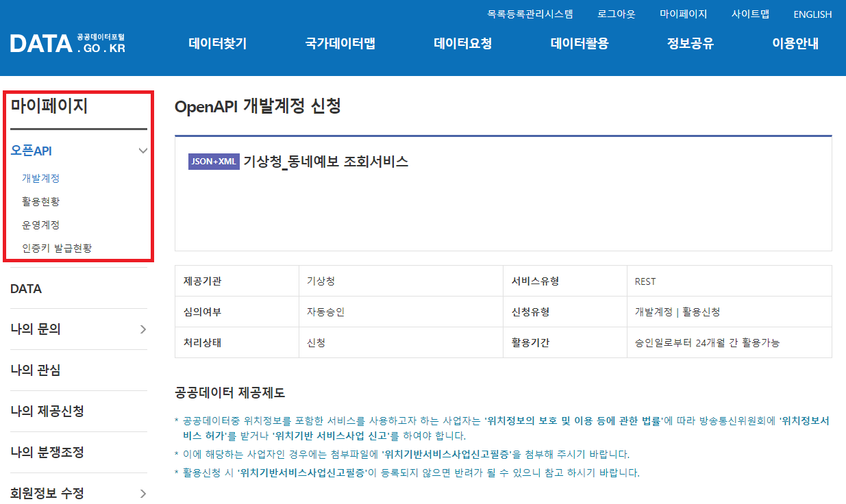The image size is (846, 504).
Task: Click the 개발계정 | 활용신청 value cell
Action: 729,312
